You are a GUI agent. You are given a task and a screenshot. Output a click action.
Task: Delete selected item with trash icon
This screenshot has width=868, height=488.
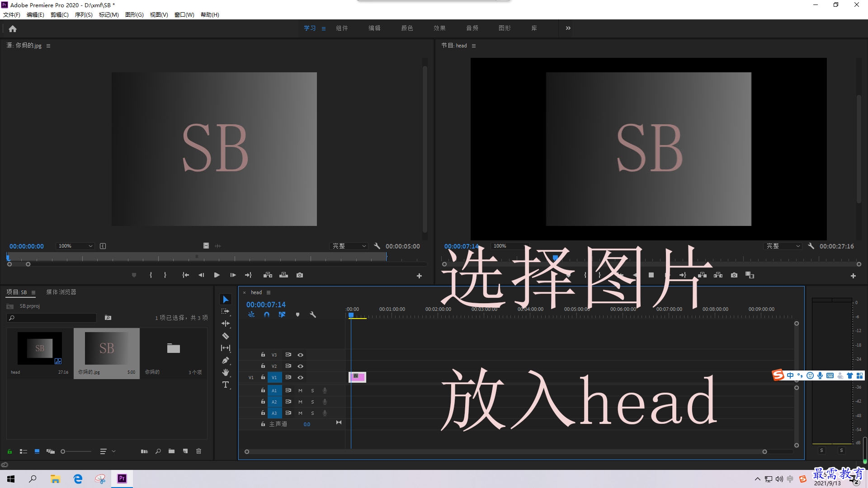point(198,451)
